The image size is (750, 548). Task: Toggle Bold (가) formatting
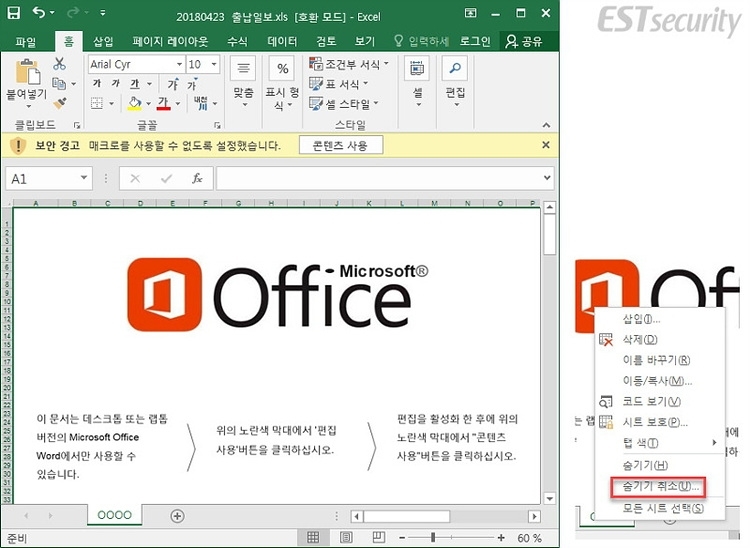pos(97,84)
